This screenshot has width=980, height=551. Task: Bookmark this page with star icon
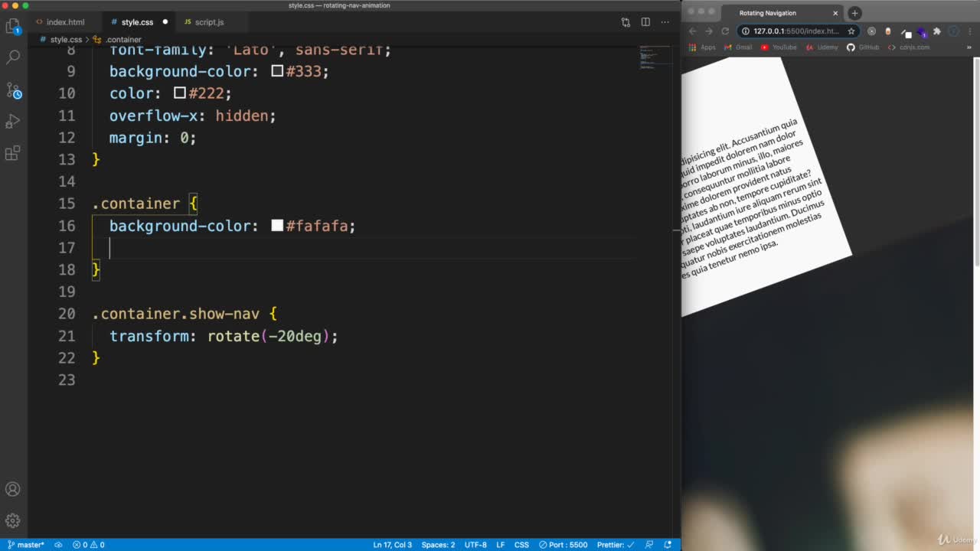tap(851, 31)
